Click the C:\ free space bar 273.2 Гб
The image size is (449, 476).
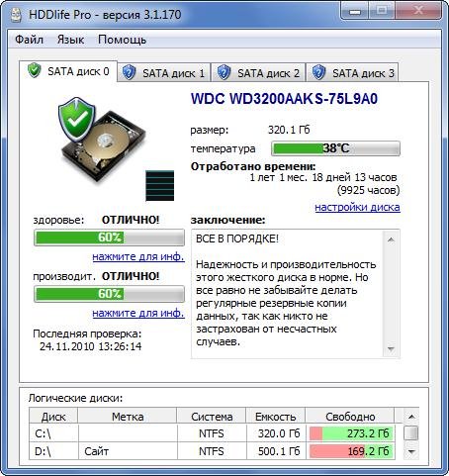351,433
